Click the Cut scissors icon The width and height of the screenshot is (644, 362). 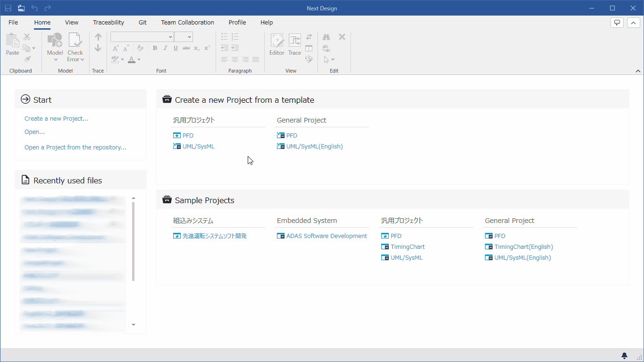pos(27,37)
